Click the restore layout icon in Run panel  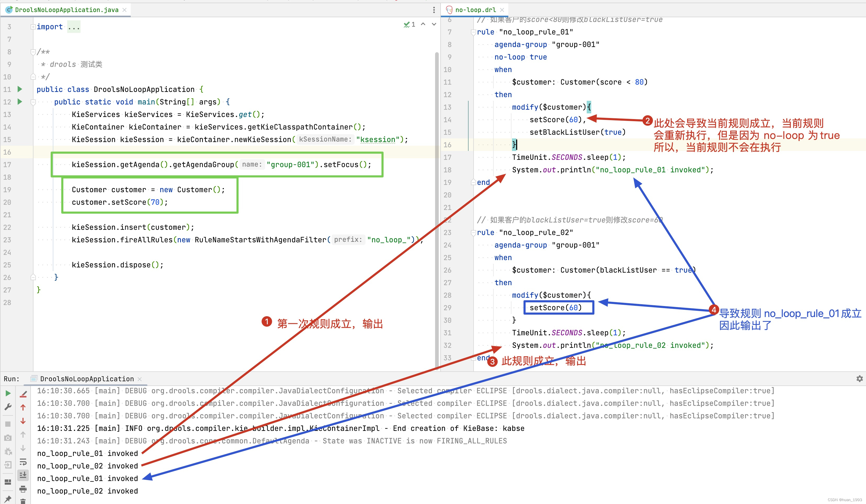[x=8, y=482]
